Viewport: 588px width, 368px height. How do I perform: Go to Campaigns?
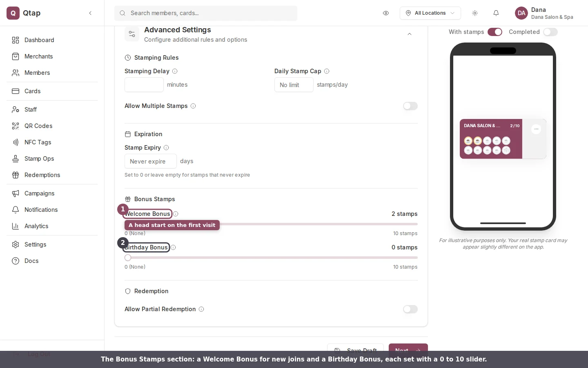tap(52, 193)
